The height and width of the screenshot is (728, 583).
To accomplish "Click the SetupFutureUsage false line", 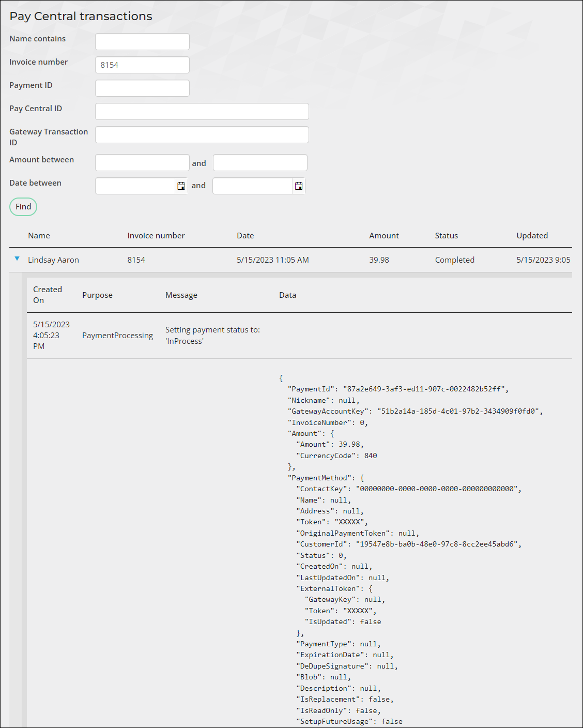I will tap(349, 722).
